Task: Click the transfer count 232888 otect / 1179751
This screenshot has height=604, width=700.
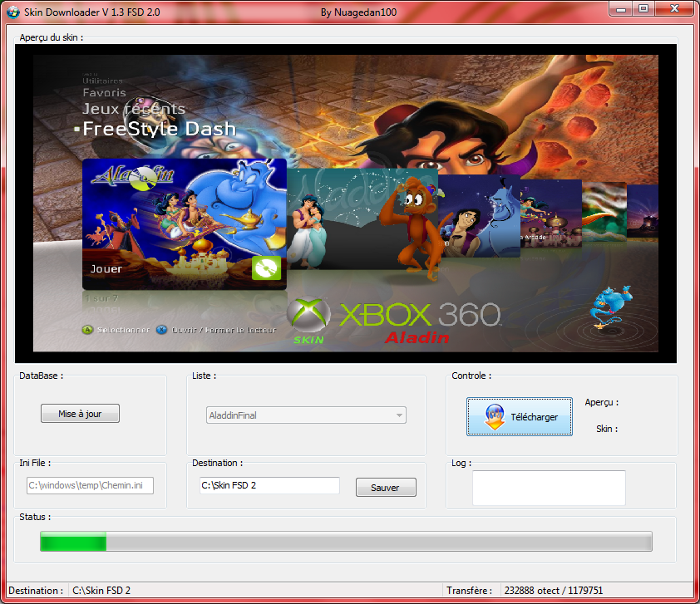Action: (554, 591)
